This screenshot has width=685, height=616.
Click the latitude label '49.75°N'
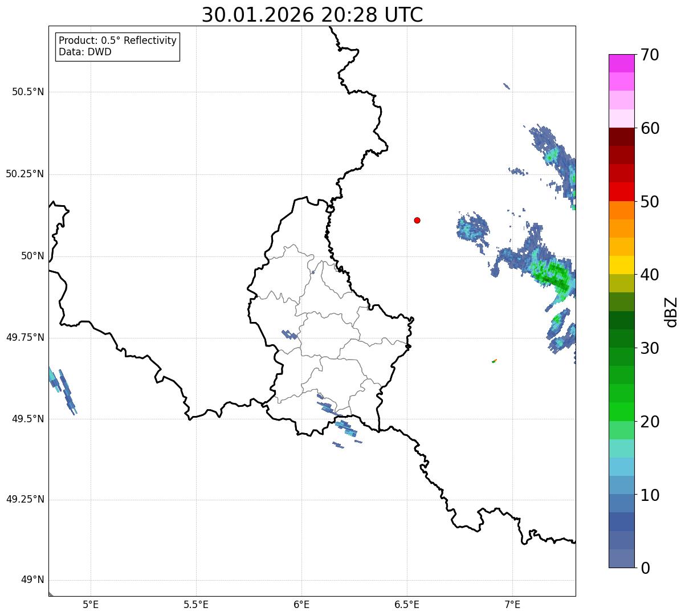25,337
